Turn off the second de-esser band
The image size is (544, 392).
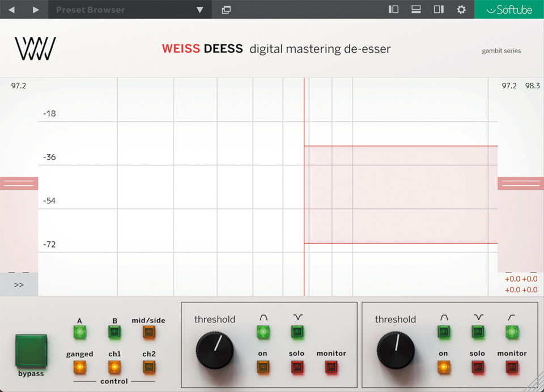(444, 367)
